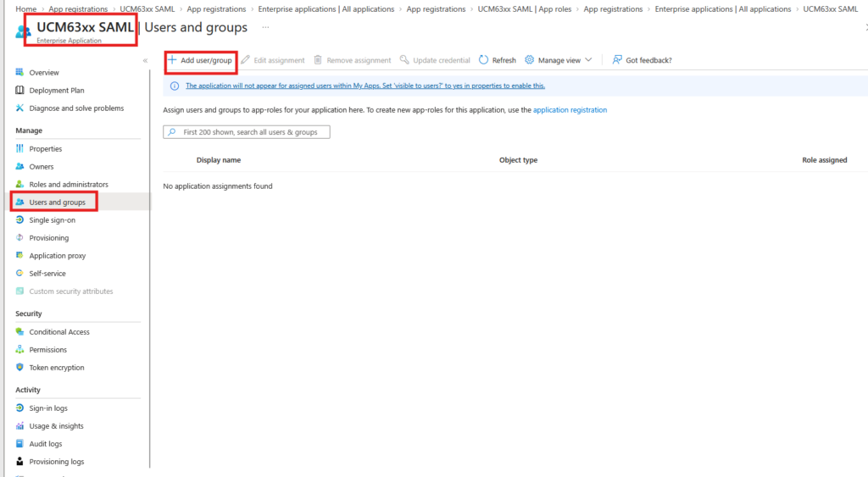The width and height of the screenshot is (868, 477).
Task: Click the Edit assignment pencil icon
Action: 245,60
